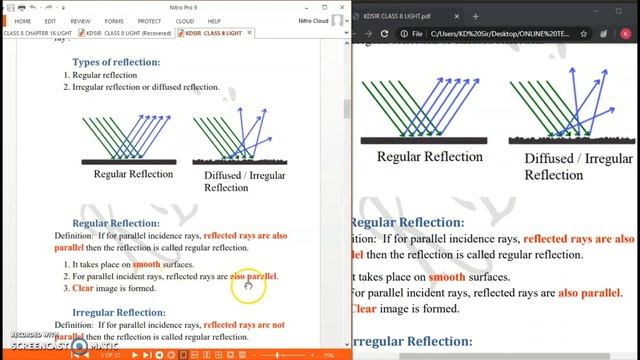Click the fit-page view icon in status bar
The width and height of the screenshot is (640, 360).
(242, 356)
